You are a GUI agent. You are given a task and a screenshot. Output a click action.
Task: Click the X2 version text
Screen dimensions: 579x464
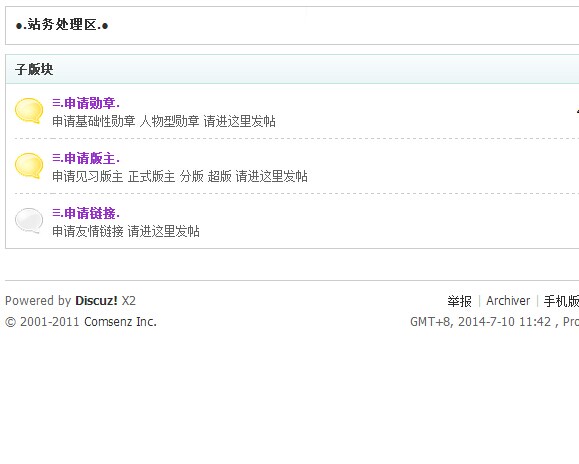[x=129, y=300]
